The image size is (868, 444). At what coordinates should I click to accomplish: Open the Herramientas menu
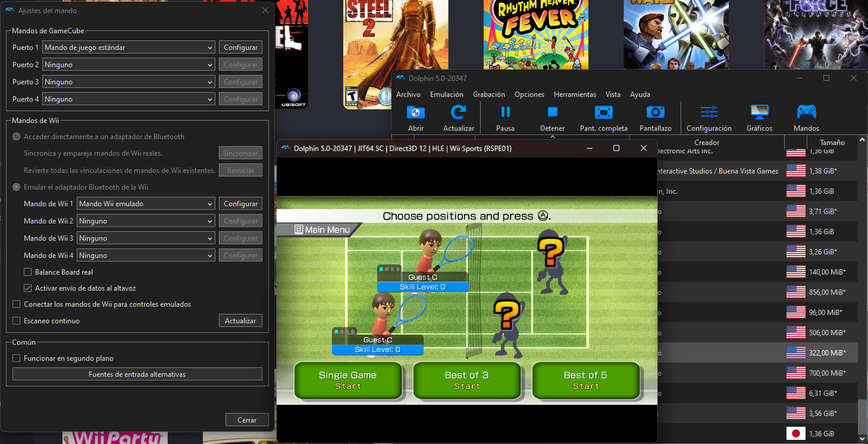point(575,95)
